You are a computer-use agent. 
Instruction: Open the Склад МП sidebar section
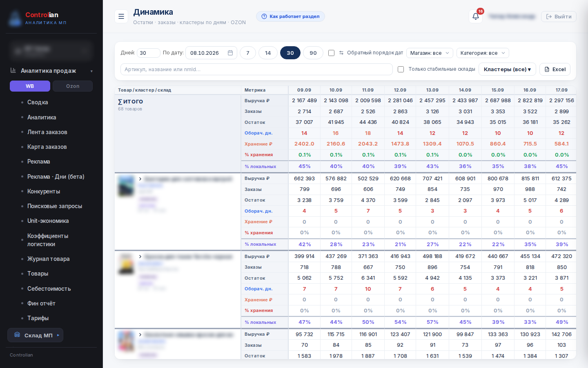36,335
